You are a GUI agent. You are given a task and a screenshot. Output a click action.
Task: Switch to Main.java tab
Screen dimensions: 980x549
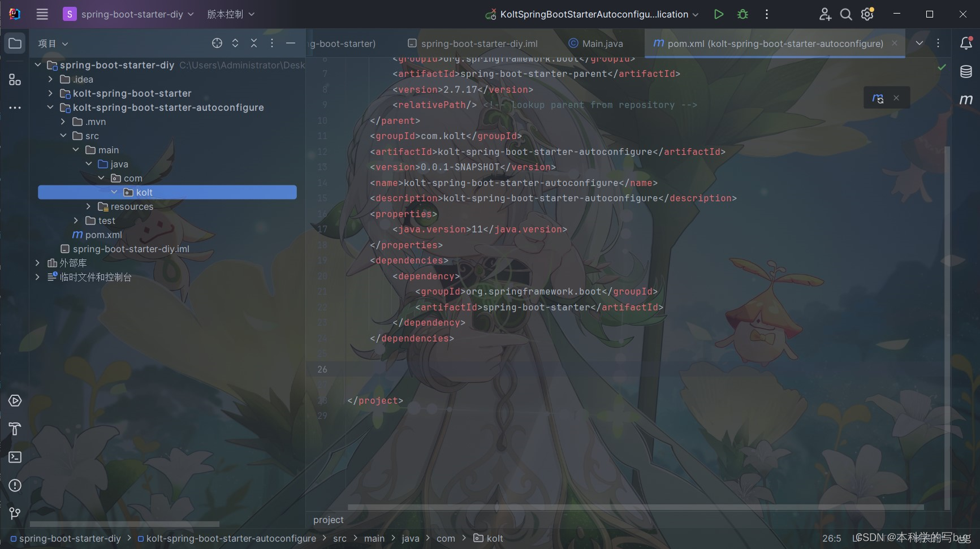point(595,44)
